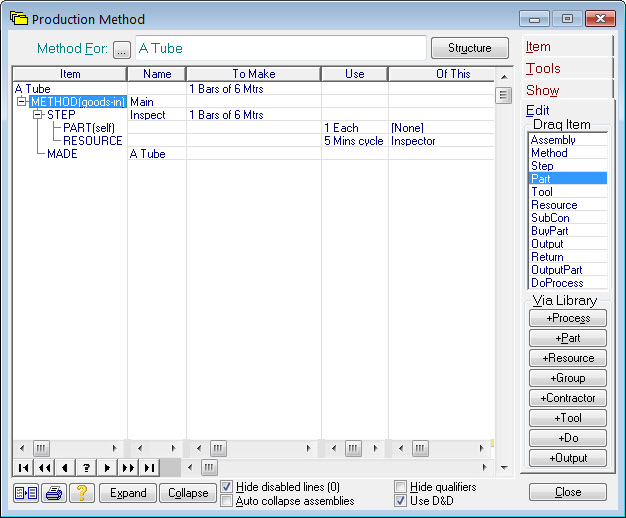Image resolution: width=626 pixels, height=518 pixels.
Task: Enable Auto collapse assemblies checkbox
Action: [226, 500]
